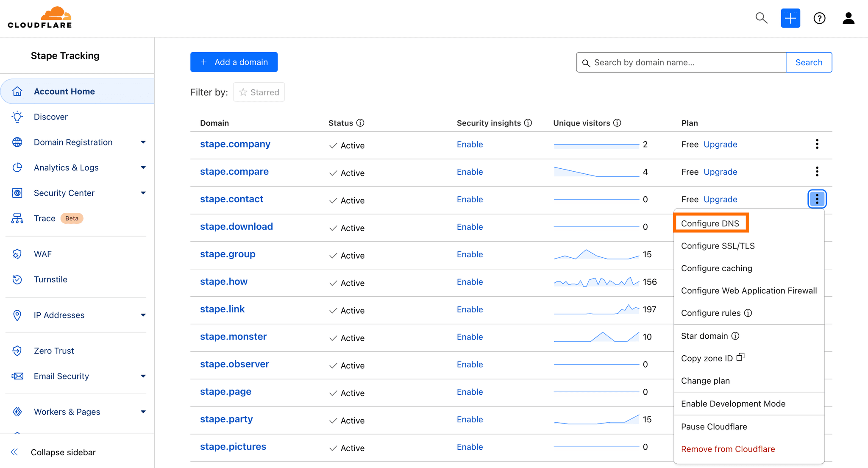Screen dimensions: 868x468
Task: Click the Status info tooltip icon
Action: point(361,123)
